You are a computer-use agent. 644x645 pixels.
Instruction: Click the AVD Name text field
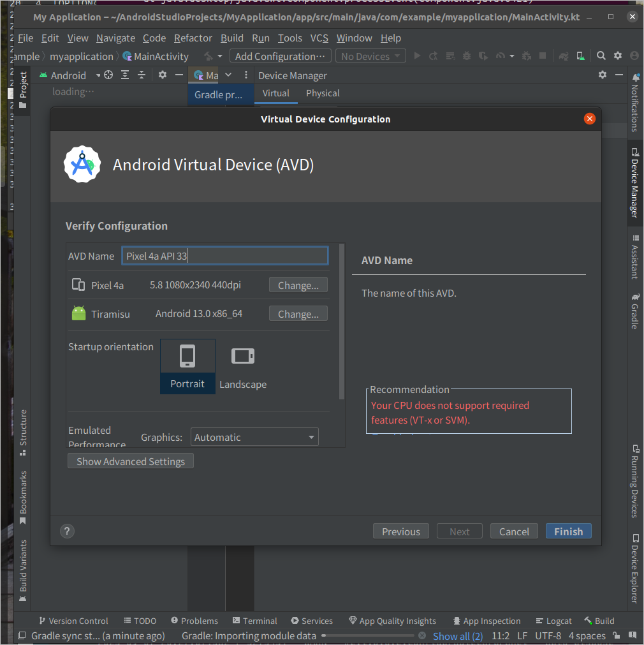[225, 256]
